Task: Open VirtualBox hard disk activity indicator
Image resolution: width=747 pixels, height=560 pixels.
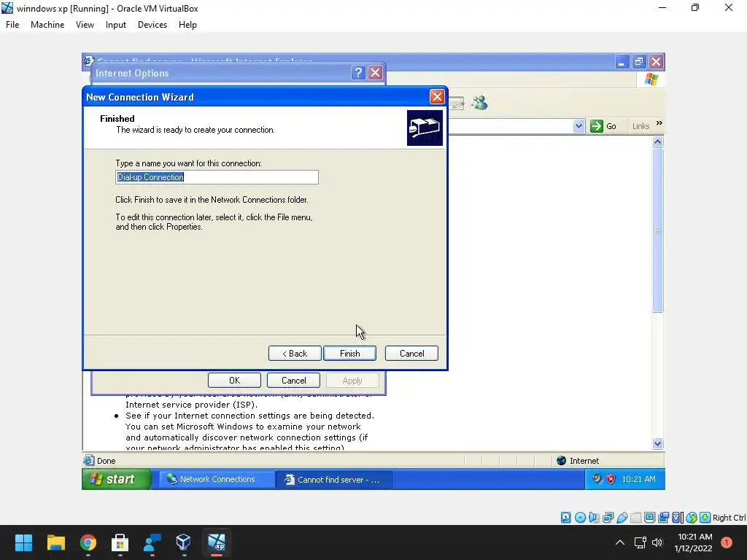Action: pyautogui.click(x=565, y=518)
